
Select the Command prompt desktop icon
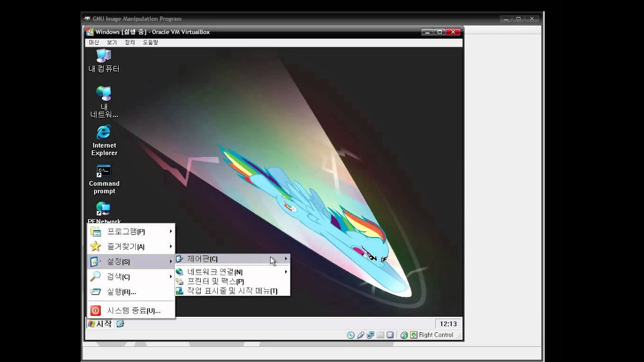[x=104, y=179]
